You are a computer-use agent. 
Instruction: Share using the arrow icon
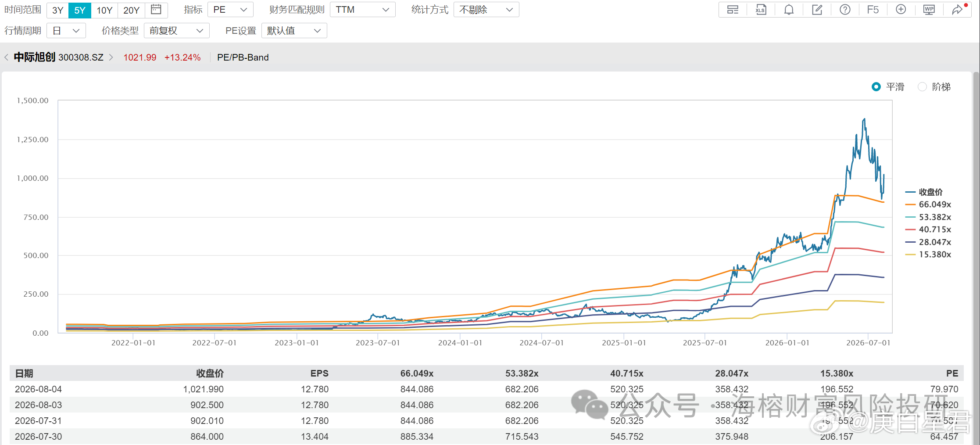(x=957, y=10)
